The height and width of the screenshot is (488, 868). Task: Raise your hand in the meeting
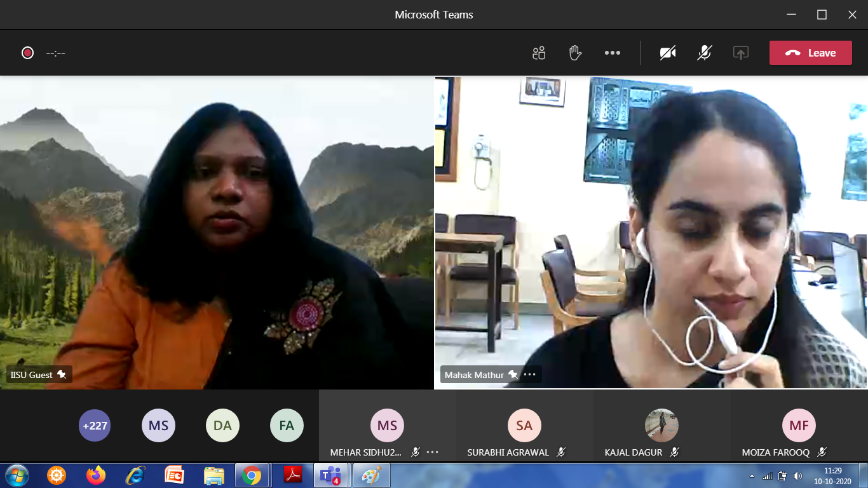click(x=576, y=53)
